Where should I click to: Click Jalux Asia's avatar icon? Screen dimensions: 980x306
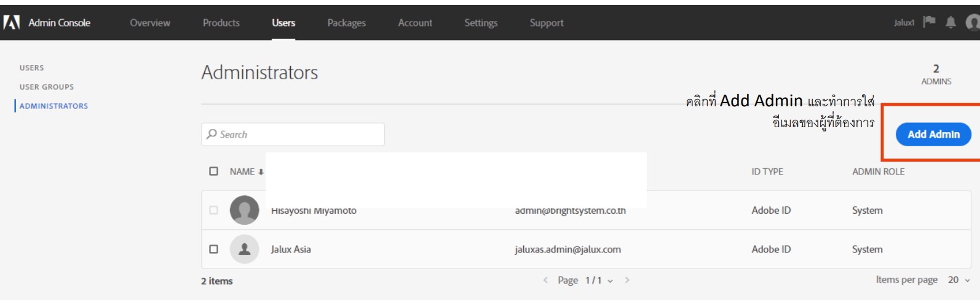click(x=244, y=249)
